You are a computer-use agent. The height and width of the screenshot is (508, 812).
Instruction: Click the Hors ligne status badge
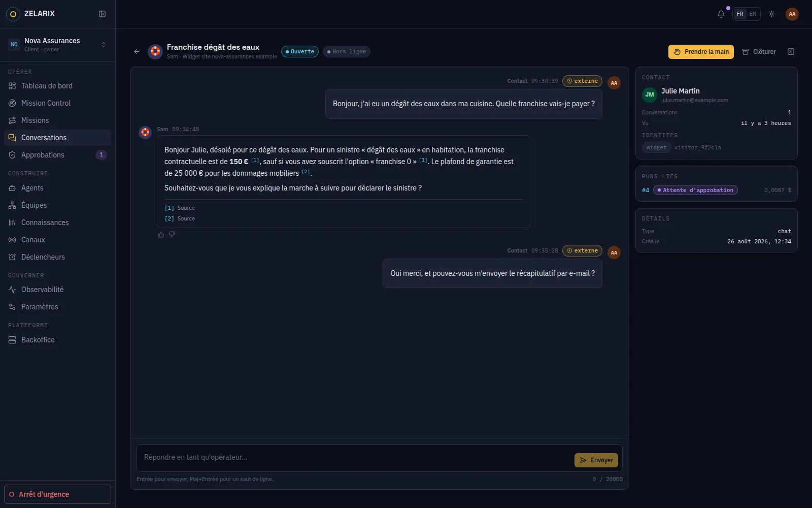(x=347, y=52)
